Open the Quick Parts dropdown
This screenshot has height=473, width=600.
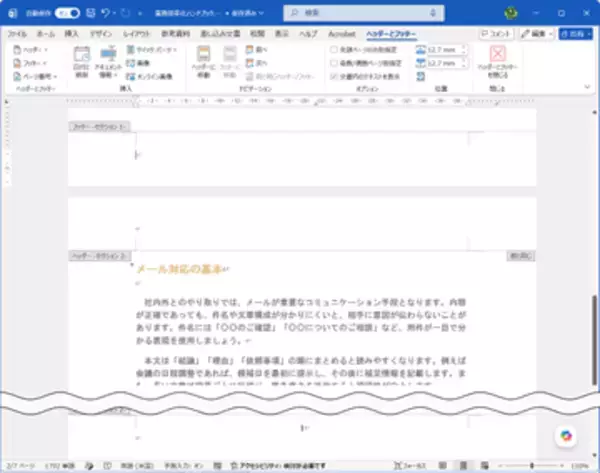point(152,50)
